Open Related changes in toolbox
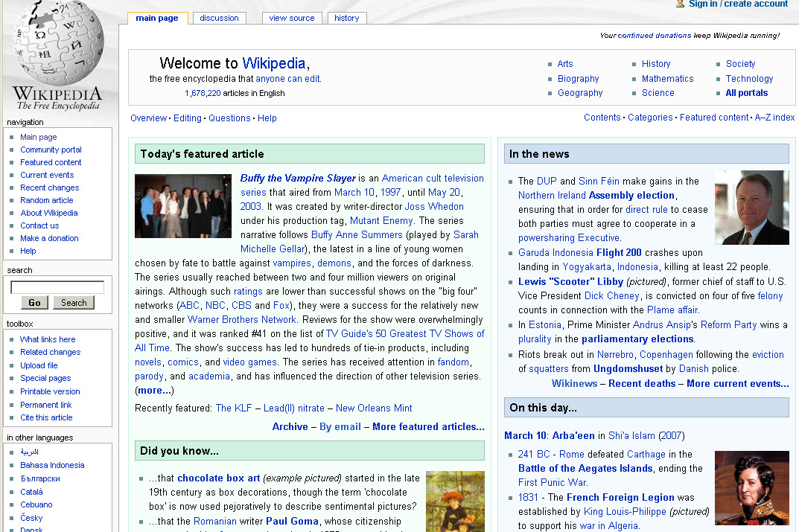The image size is (799, 532). [x=51, y=352]
